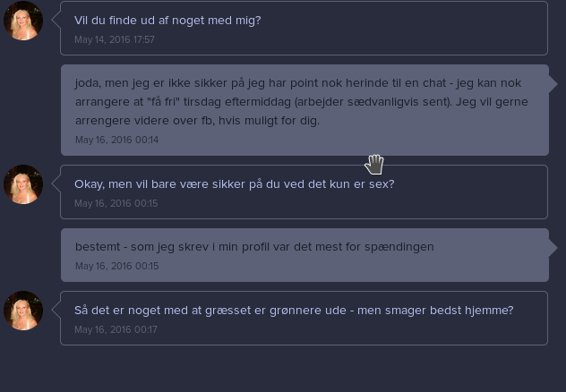The width and height of the screenshot is (566, 392).
Task: Click left-pointing tail of the "Vil du finde" bubble
Action: coord(56,20)
